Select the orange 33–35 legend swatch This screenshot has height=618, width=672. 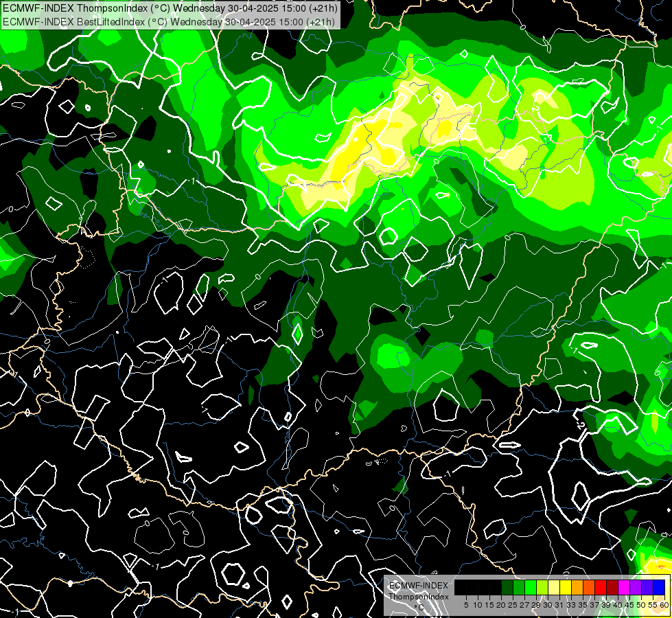pyautogui.click(x=577, y=588)
